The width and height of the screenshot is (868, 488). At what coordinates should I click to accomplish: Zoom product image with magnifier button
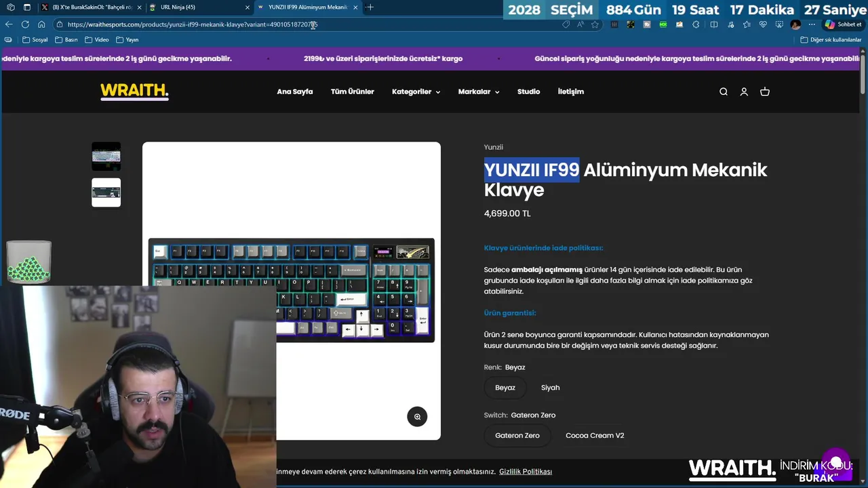(x=417, y=417)
